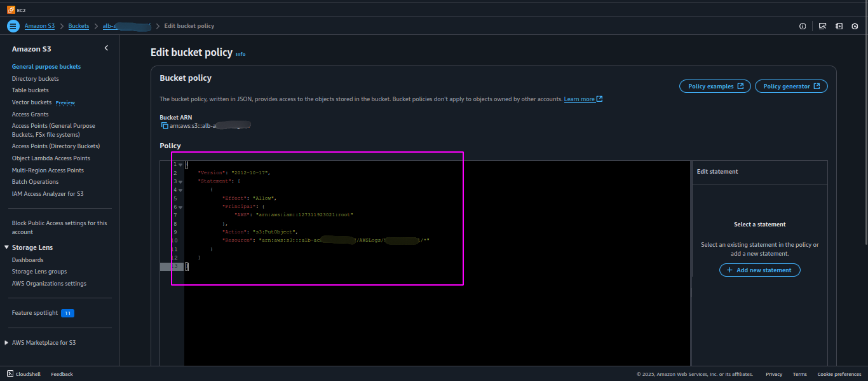868x381 pixels.
Task: Copy the Bucket ARN with copy icon
Action: [165, 126]
